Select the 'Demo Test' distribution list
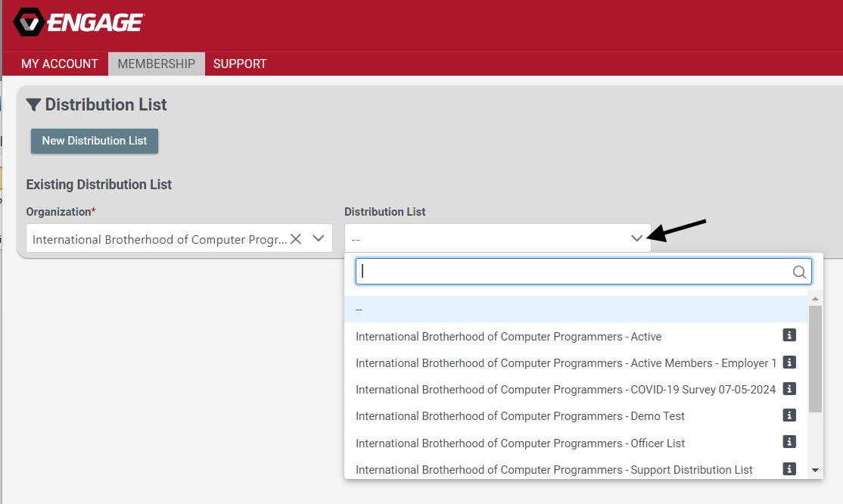843x504 pixels. click(577, 415)
